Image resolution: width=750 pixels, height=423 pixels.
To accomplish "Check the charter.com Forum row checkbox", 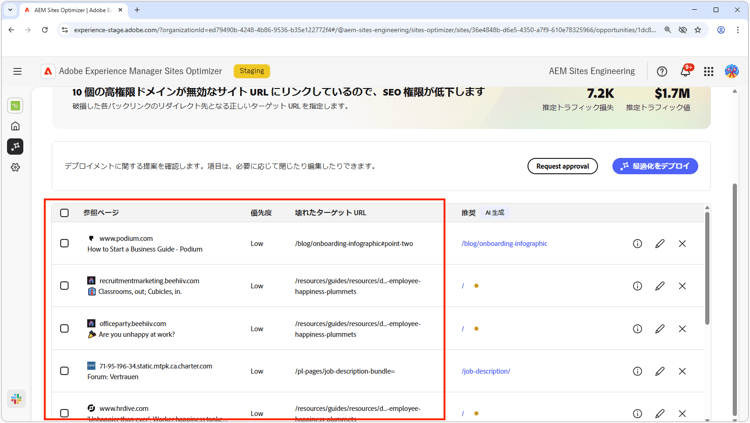I will click(65, 371).
